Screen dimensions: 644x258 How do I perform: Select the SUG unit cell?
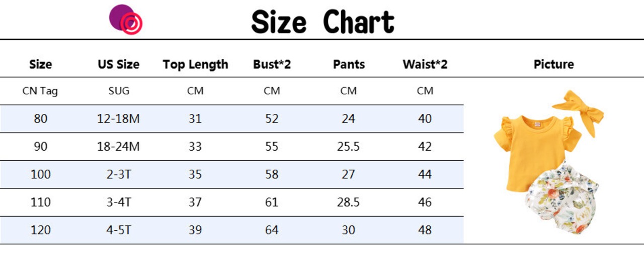point(119,91)
